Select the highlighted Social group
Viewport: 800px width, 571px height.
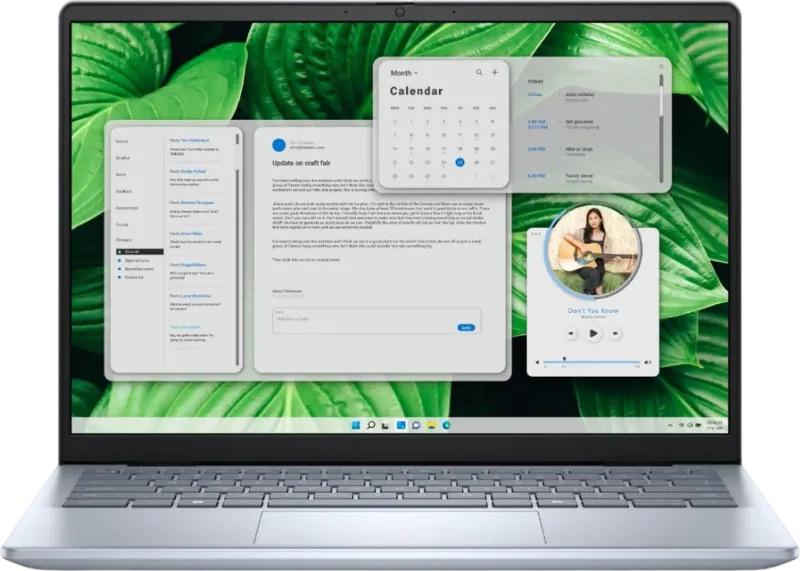(x=139, y=252)
